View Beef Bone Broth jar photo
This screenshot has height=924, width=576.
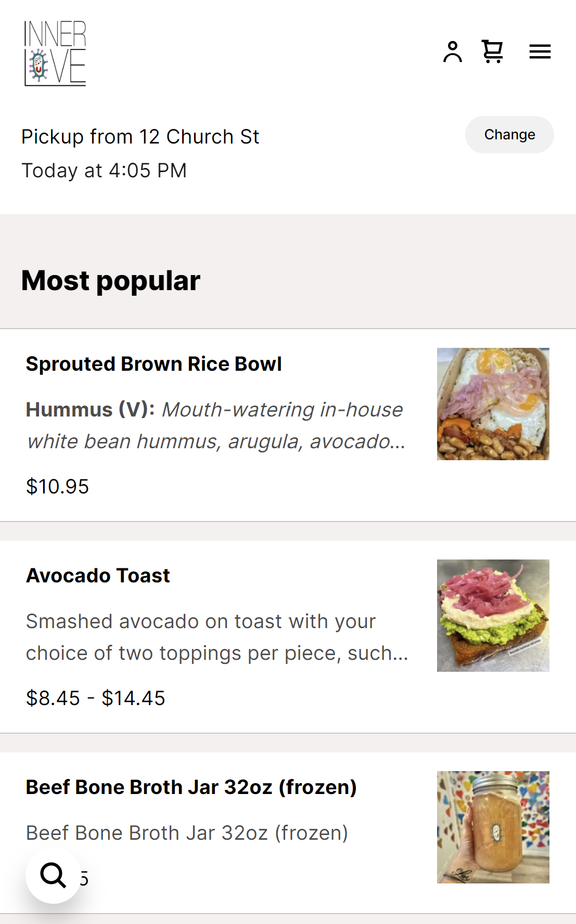493,827
